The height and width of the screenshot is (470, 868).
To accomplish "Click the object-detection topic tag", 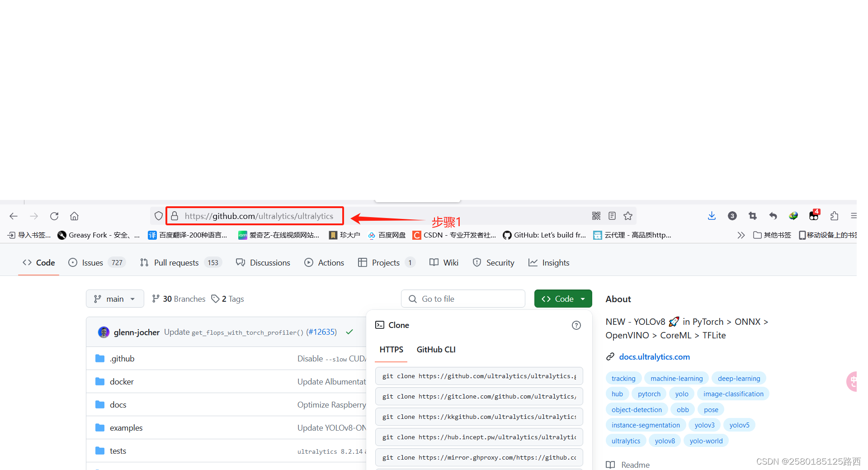I will point(637,410).
